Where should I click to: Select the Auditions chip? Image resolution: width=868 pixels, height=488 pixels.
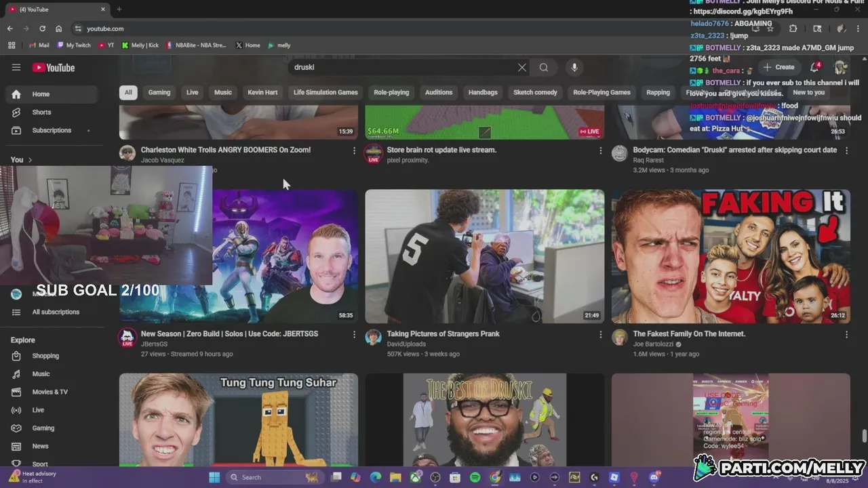439,92
